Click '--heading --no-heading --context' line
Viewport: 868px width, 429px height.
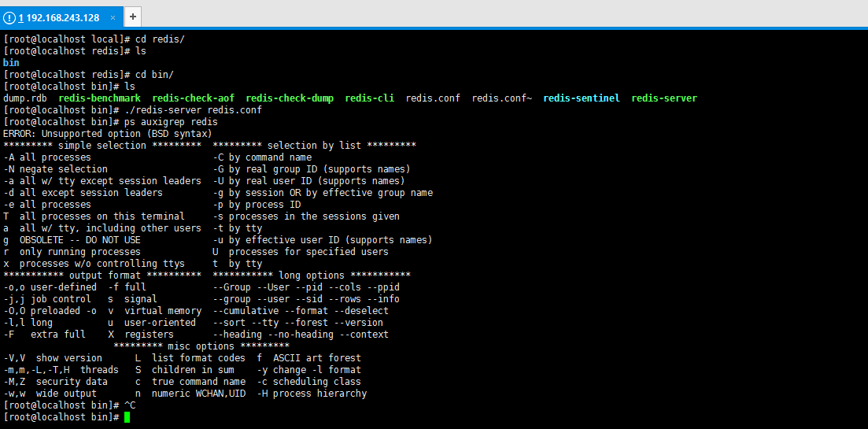click(301, 335)
